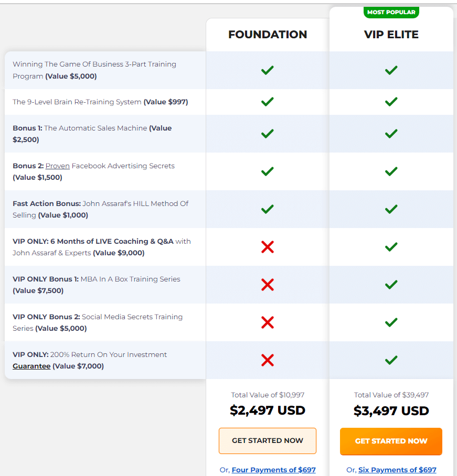The image size is (457, 476).
Task: Select the Foundation plan heading
Action: [x=268, y=35]
